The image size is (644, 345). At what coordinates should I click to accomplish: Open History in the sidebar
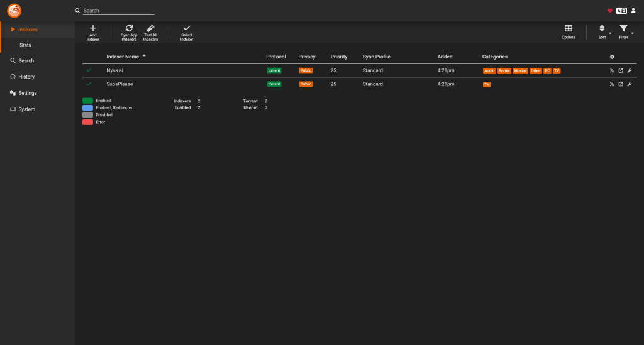[38, 77]
